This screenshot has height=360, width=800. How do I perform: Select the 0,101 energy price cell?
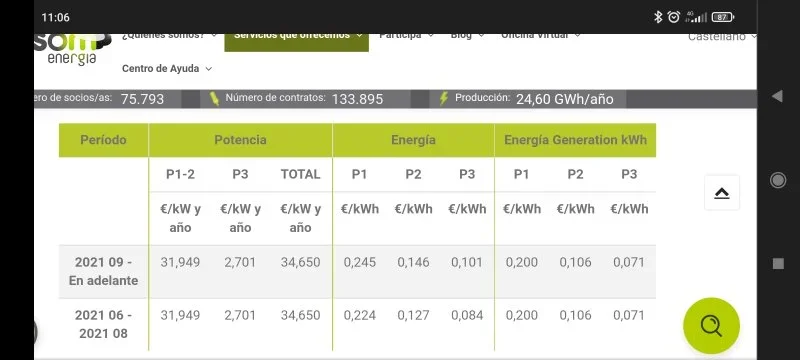click(467, 262)
